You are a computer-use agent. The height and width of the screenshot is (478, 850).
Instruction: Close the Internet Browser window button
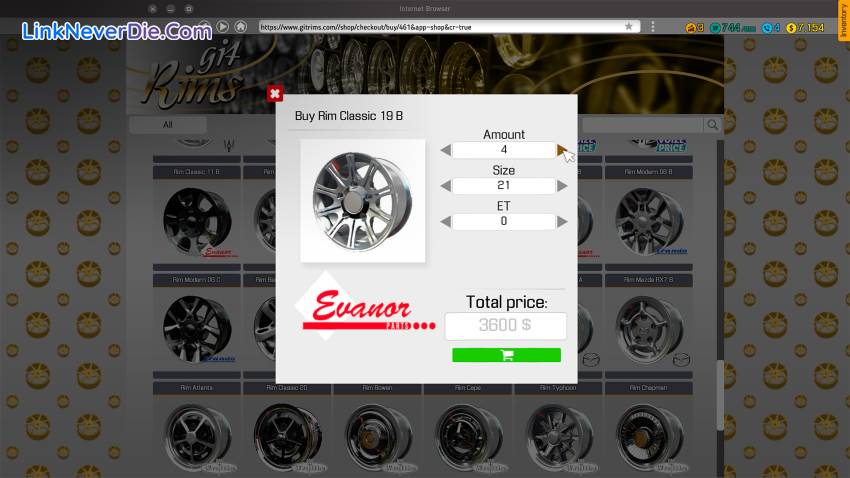(x=153, y=9)
